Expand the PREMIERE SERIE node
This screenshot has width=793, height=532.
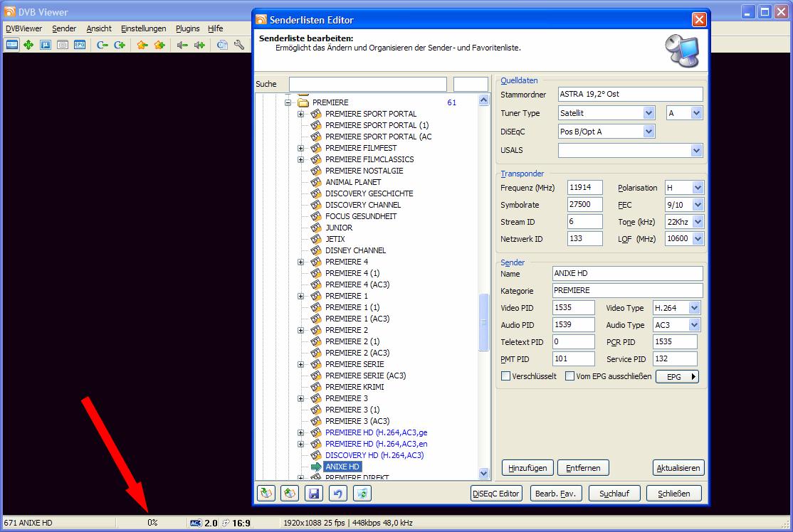click(301, 364)
